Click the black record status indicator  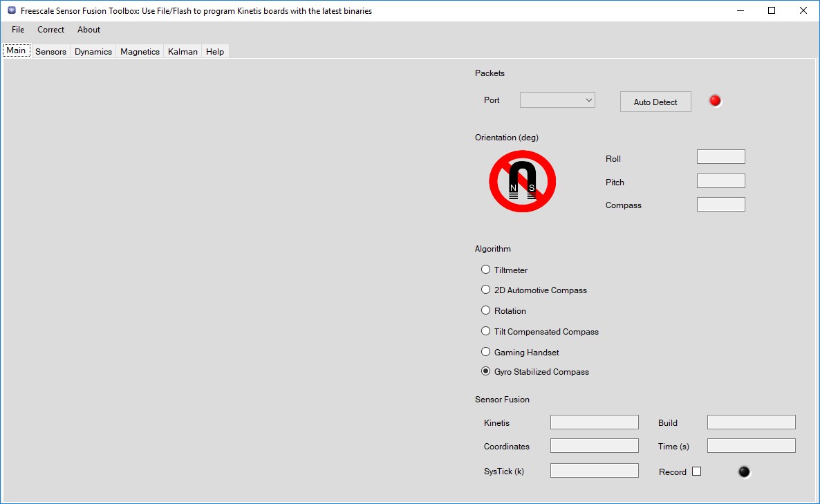pos(744,472)
